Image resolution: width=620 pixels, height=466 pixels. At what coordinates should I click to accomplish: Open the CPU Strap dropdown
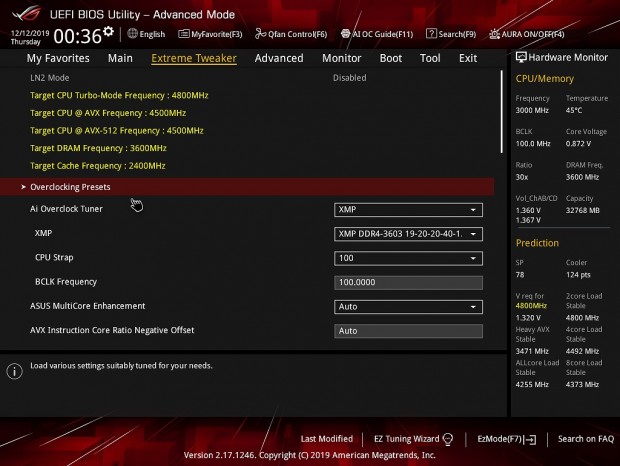[408, 258]
